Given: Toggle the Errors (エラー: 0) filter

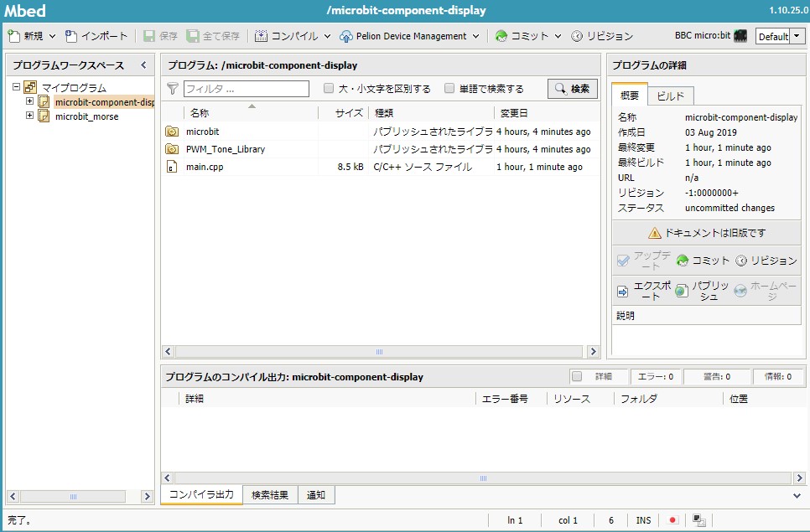Looking at the screenshot, I should pos(655,377).
